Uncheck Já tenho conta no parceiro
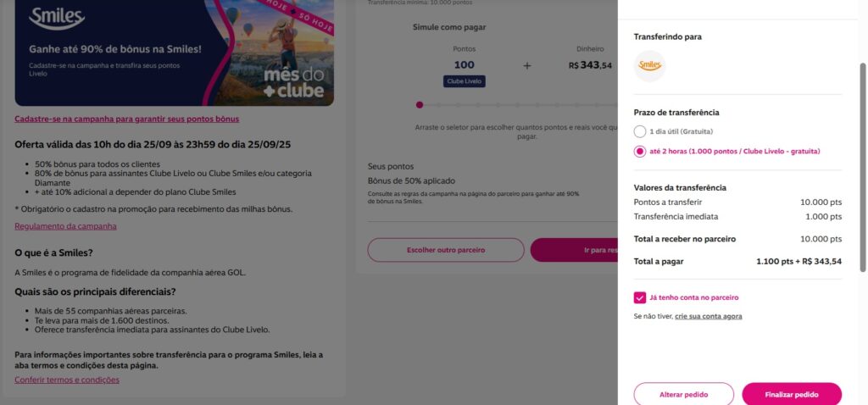Screen dimensions: 868x405 click(x=639, y=297)
